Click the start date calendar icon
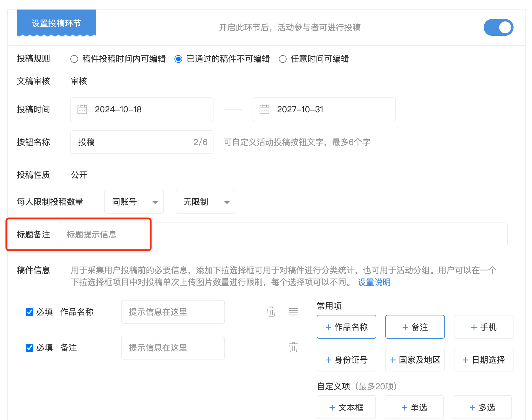Screen dimensions: 532x420 coord(82,109)
